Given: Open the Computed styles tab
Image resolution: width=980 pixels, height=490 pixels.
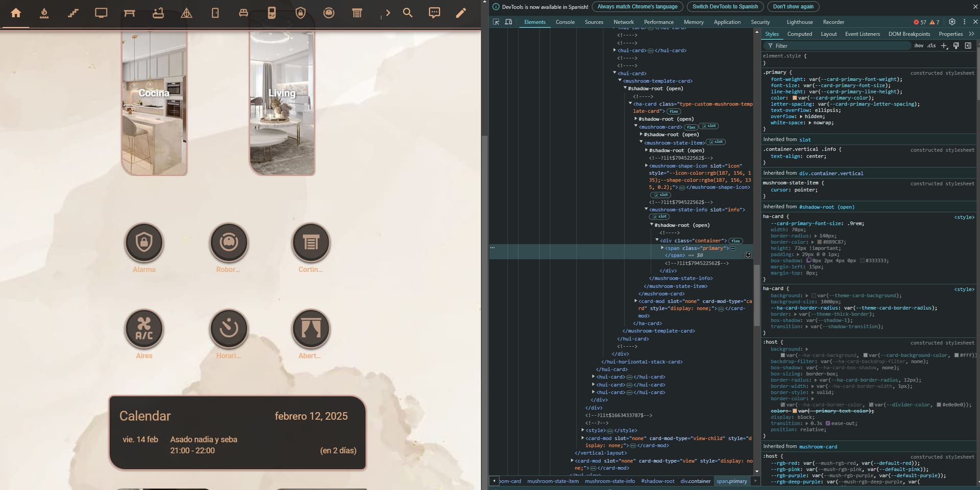Looking at the screenshot, I should 799,34.
